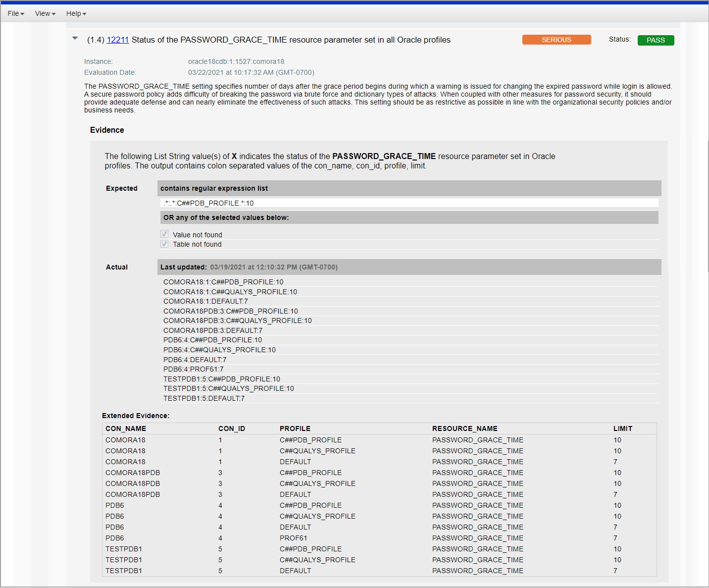709x588 pixels.
Task: Click the green PASS status badge
Action: pyautogui.click(x=656, y=40)
